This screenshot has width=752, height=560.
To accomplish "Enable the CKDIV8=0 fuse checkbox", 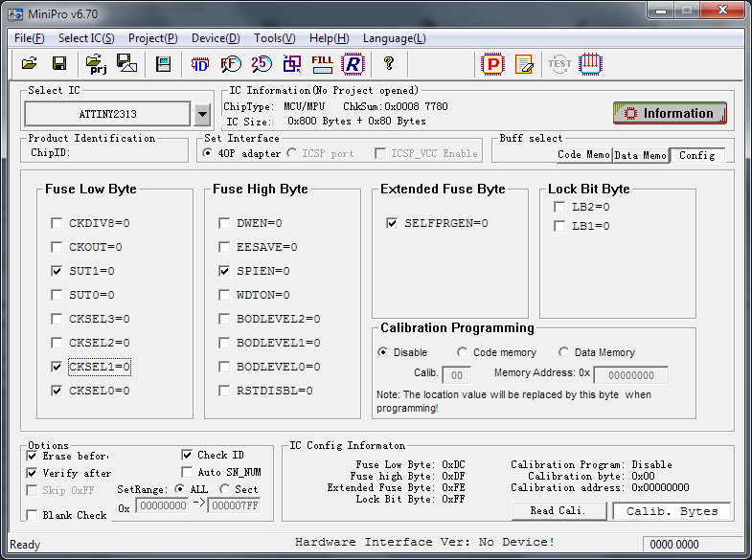I will tap(57, 223).
